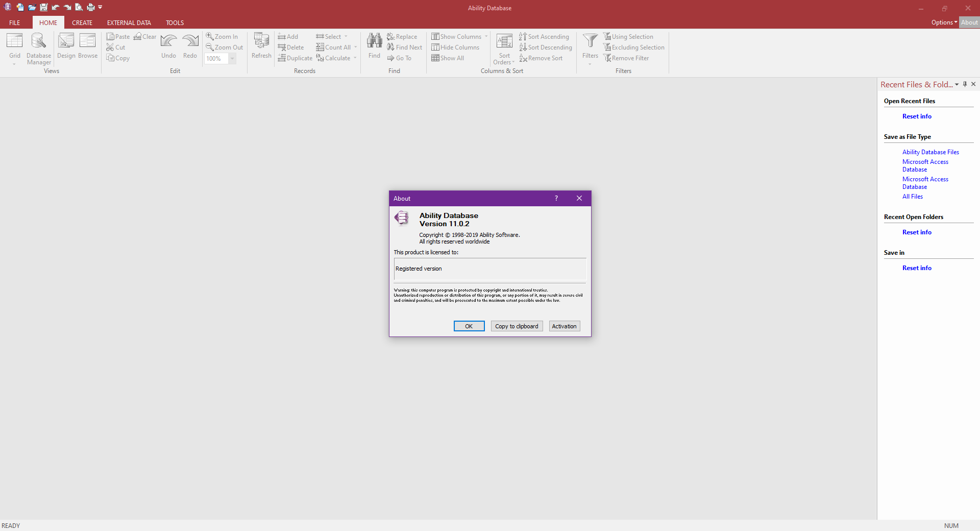Viewport: 980px width, 531px height.
Task: Switch to Browse view
Action: click(x=88, y=46)
